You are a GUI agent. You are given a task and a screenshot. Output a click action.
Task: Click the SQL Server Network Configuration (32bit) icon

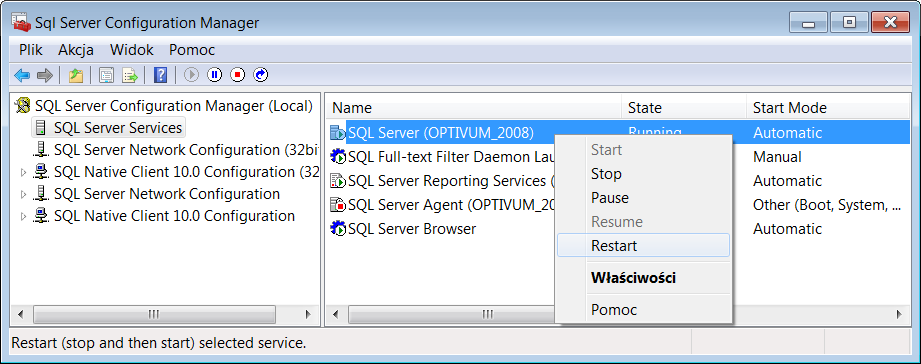41,150
